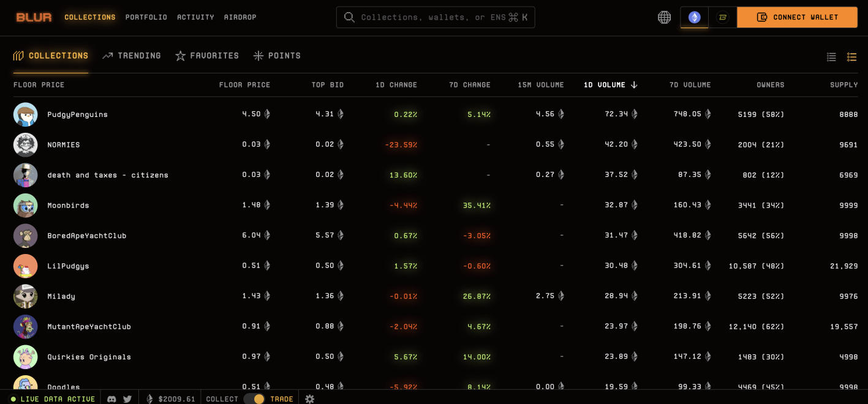
Task: Switch to the Trending tab
Action: click(x=132, y=56)
